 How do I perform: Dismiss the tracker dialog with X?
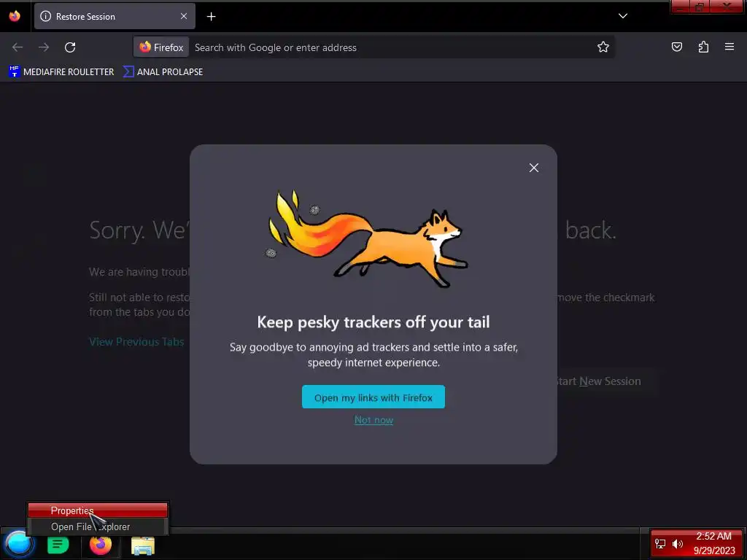533,168
